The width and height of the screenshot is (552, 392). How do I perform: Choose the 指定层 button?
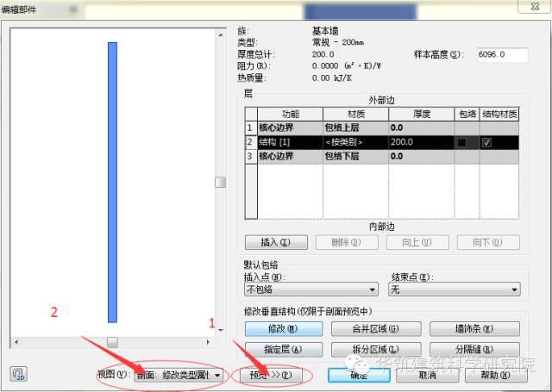point(284,349)
